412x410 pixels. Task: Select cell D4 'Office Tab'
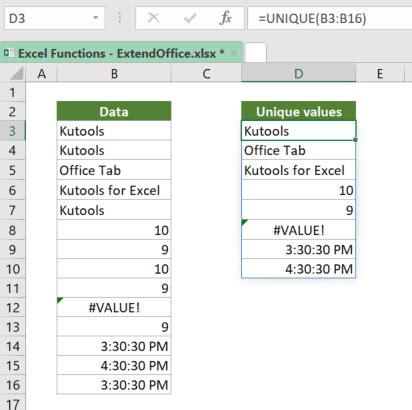pos(299,150)
